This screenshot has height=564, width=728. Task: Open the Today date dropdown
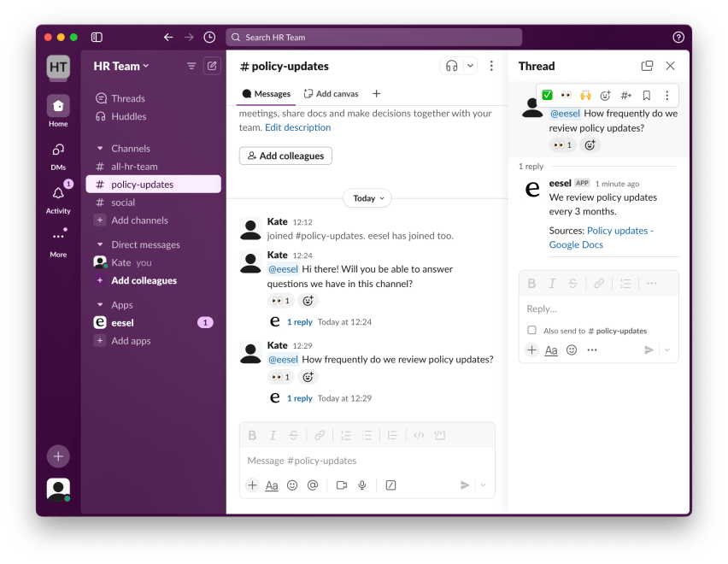pyautogui.click(x=367, y=198)
